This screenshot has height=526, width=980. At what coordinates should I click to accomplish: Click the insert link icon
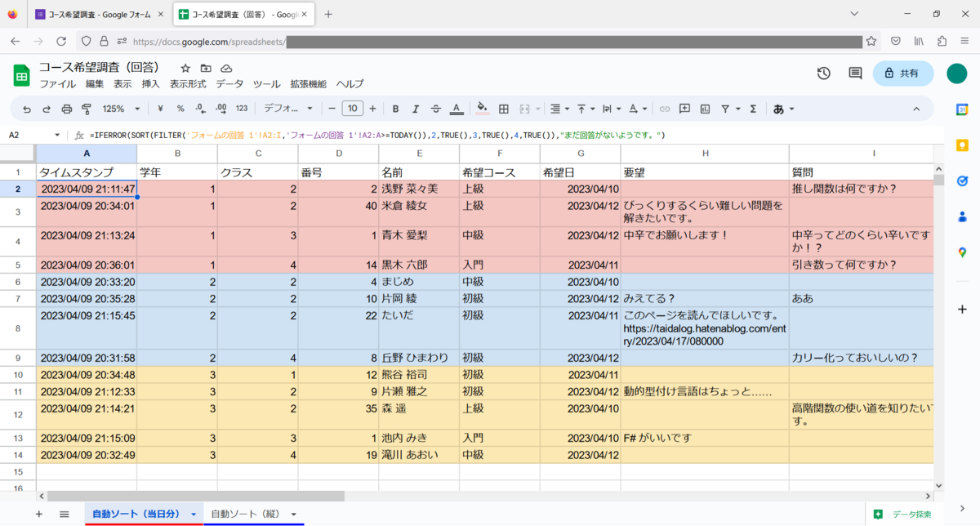tap(665, 109)
